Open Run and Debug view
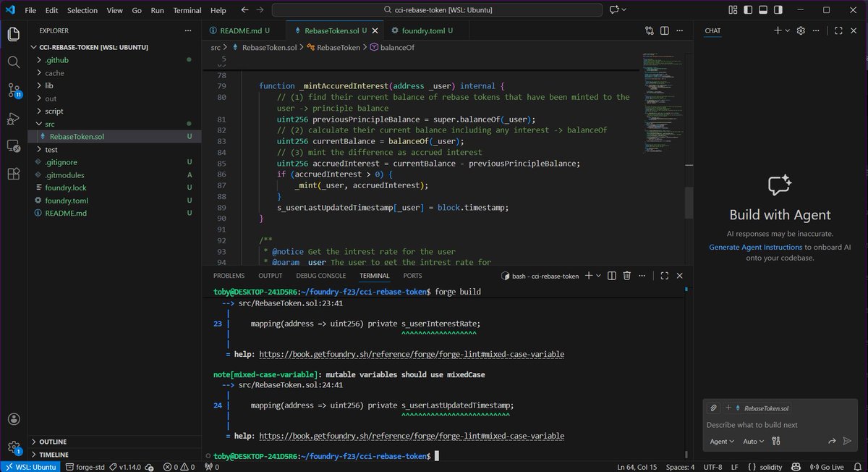 tap(14, 118)
